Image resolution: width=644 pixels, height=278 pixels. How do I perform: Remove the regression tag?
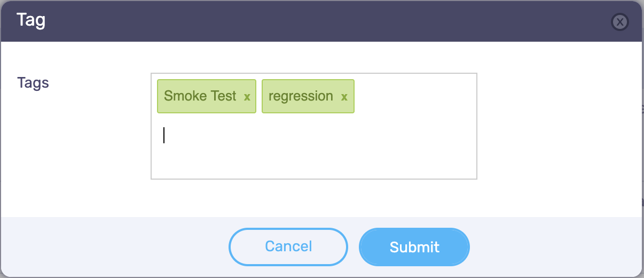344,97
